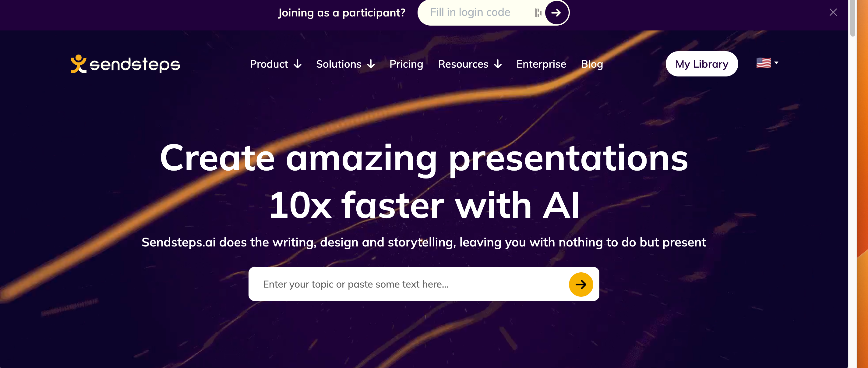
Task: Open the Blog menu item
Action: [591, 64]
